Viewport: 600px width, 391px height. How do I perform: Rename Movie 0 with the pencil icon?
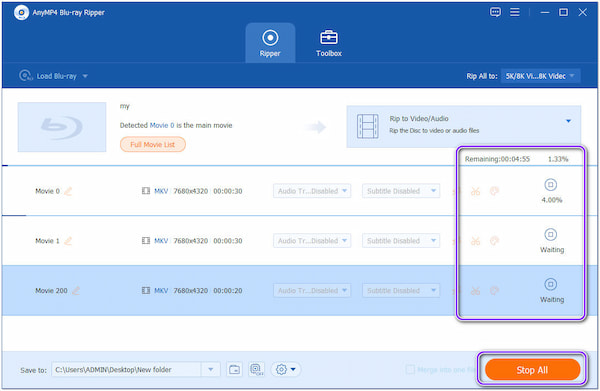click(x=68, y=191)
